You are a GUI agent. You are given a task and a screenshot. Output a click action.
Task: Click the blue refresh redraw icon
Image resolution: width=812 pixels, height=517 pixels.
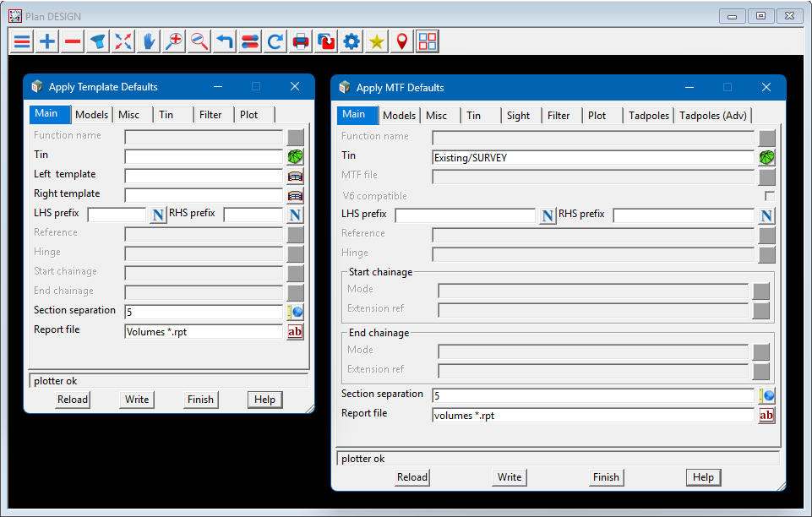[275, 41]
